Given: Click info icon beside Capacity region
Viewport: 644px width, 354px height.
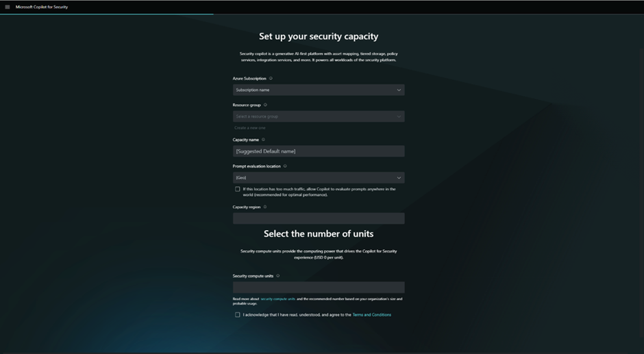Looking at the screenshot, I should click(265, 207).
